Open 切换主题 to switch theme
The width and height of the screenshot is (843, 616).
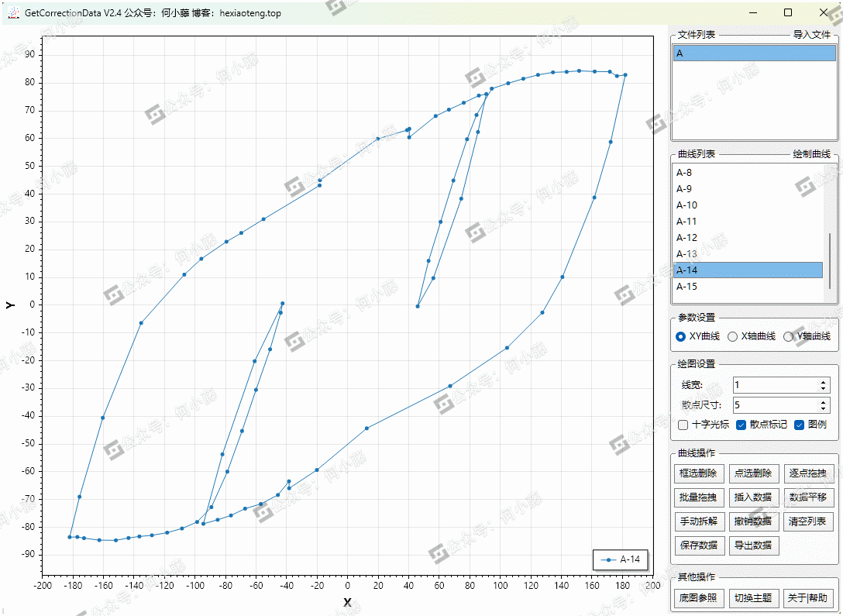coord(752,598)
